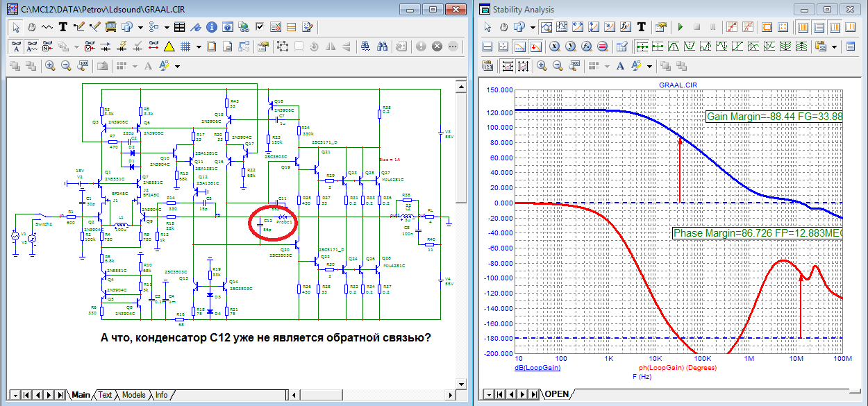Image resolution: width=868 pixels, height=406 pixels.
Task: Switch to the Models tab
Action: pyautogui.click(x=133, y=395)
